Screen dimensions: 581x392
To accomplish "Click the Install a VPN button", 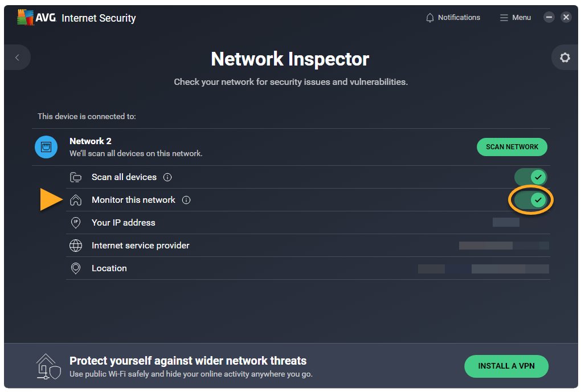I will tap(506, 366).
